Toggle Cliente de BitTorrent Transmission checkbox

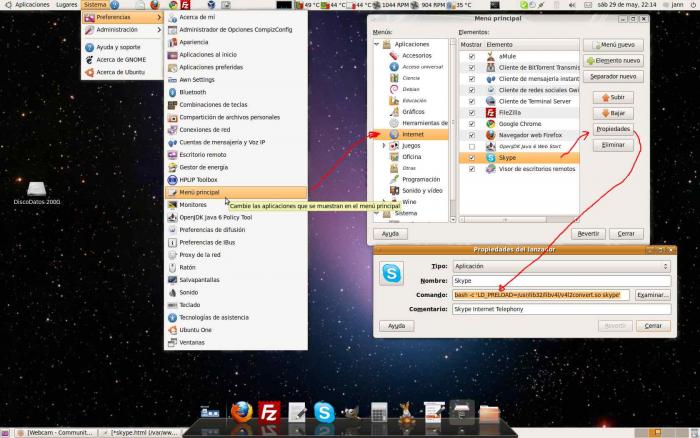pyautogui.click(x=472, y=68)
